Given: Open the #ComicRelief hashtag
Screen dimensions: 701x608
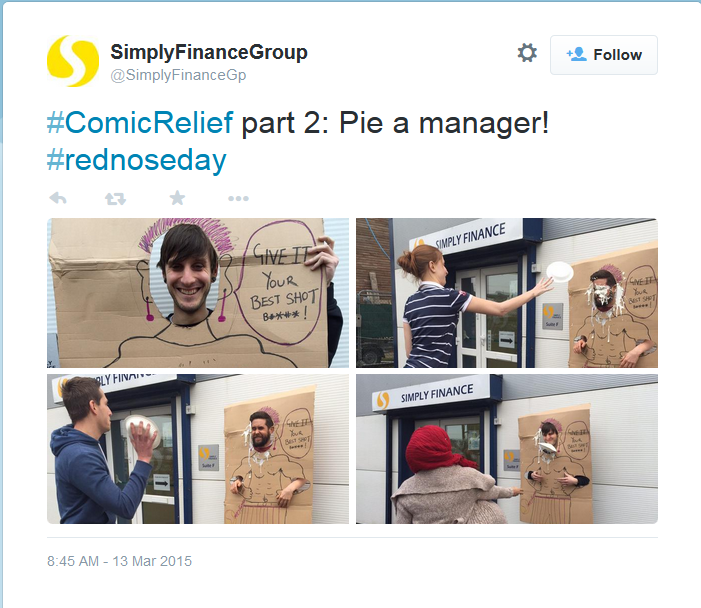Looking at the screenshot, I should [x=140, y=122].
